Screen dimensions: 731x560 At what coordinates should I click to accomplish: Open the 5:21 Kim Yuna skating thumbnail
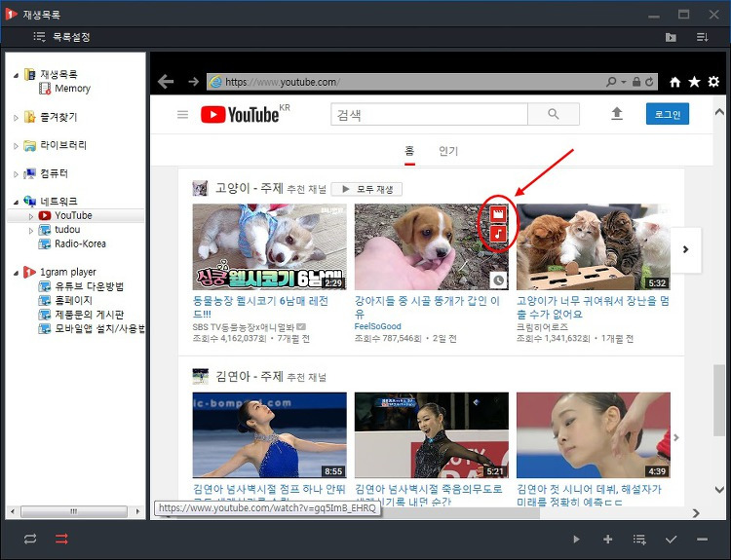(x=431, y=435)
